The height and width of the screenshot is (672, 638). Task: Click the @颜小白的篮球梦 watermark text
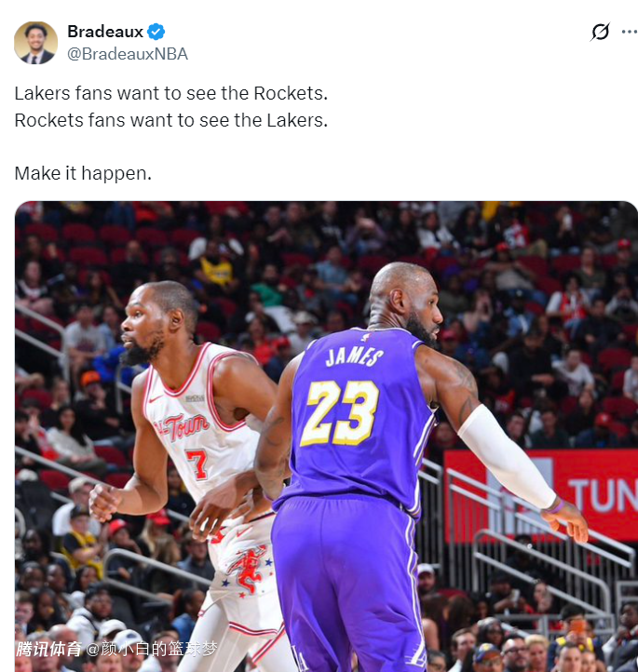pos(152,650)
